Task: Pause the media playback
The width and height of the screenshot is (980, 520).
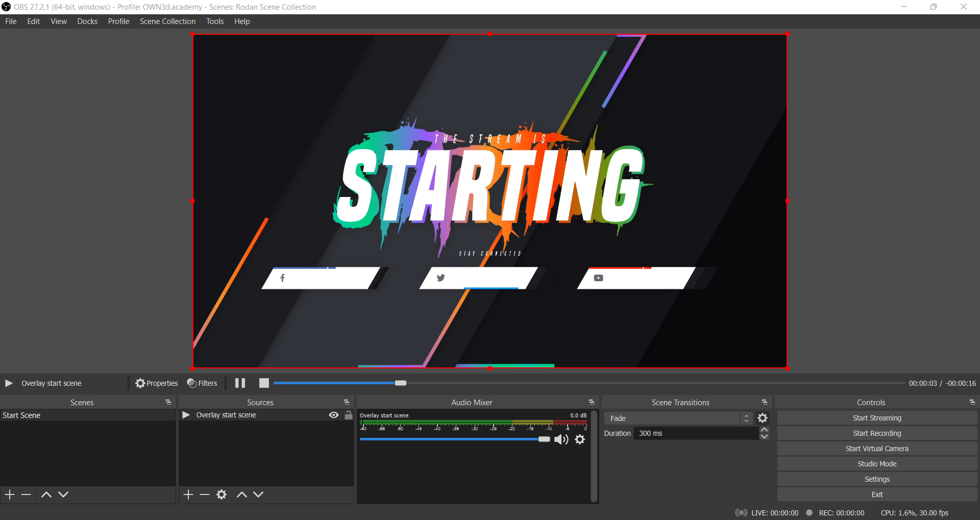Action: [240, 383]
